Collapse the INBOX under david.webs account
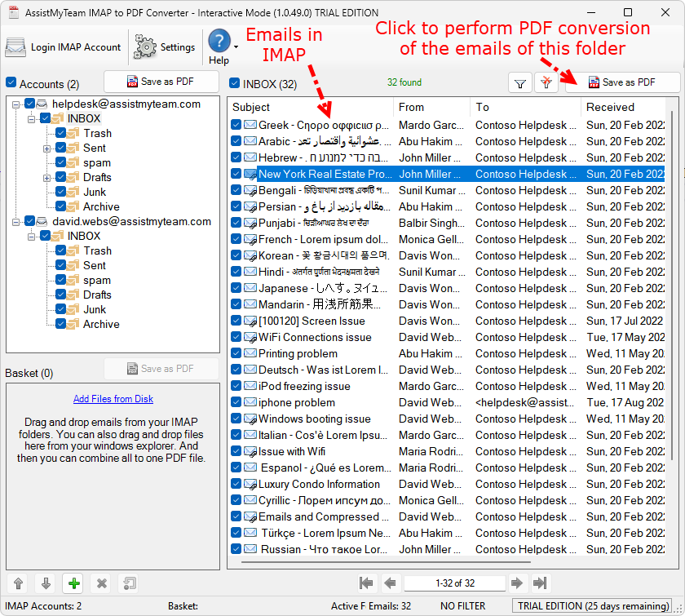This screenshot has height=616, width=685. [29, 236]
